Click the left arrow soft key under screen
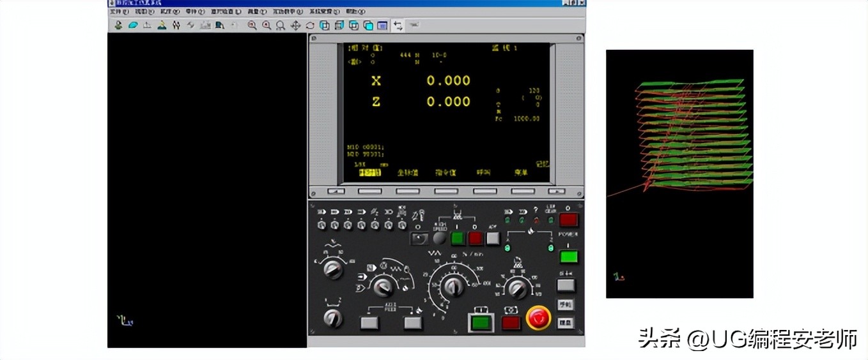Screen dimensions: 868x360 (336, 191)
